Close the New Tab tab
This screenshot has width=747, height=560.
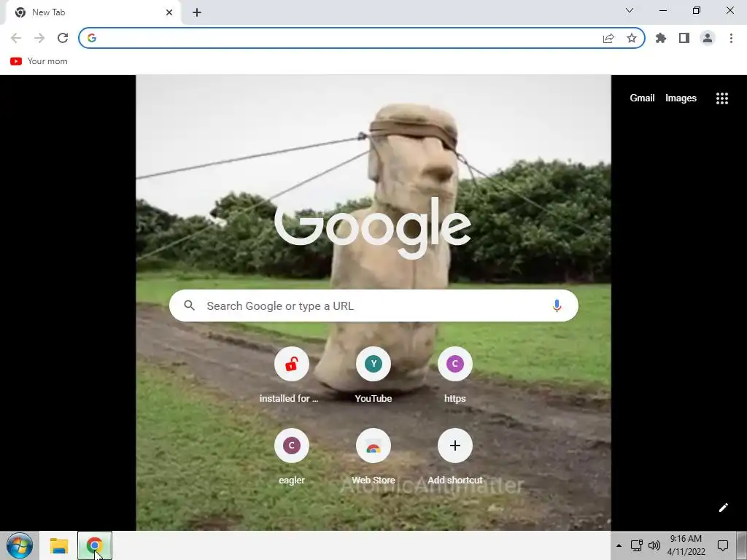[x=169, y=12]
